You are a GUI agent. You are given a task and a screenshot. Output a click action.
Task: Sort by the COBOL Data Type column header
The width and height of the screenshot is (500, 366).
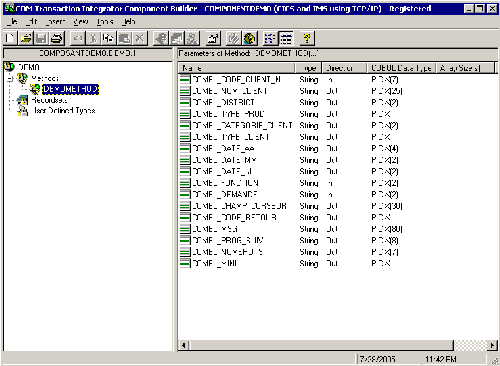(401, 68)
